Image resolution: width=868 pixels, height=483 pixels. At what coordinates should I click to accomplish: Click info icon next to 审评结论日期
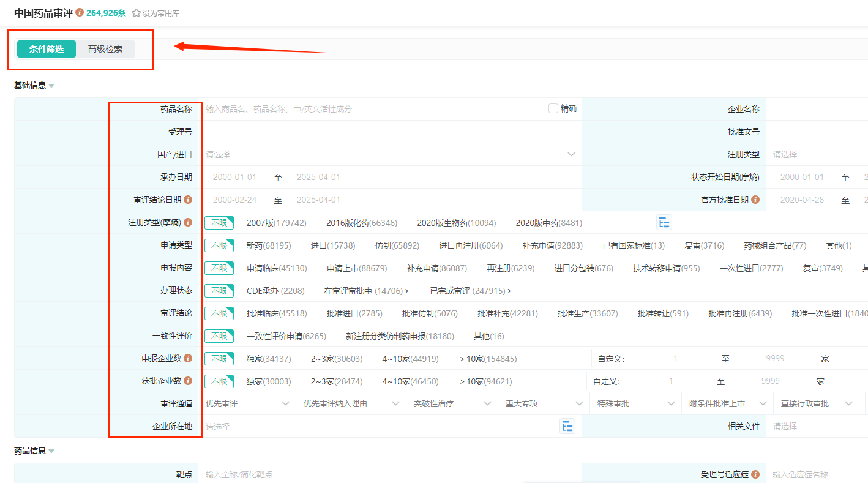[188, 200]
